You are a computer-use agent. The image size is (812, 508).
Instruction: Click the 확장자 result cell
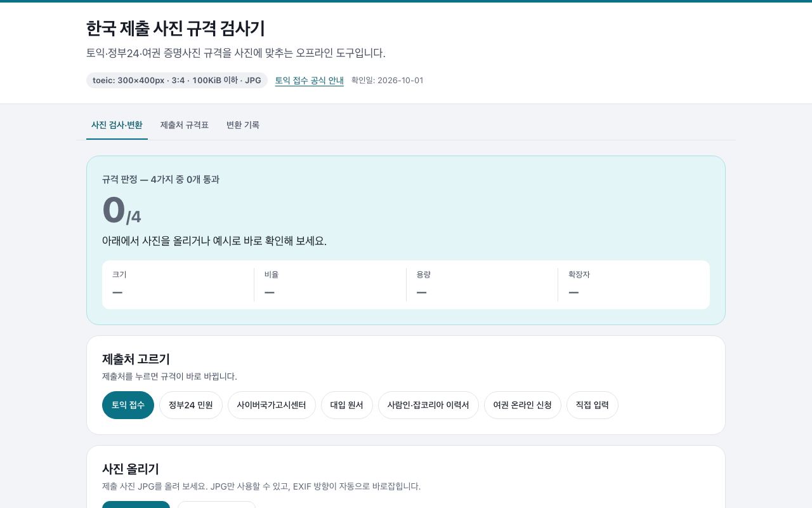(634, 284)
